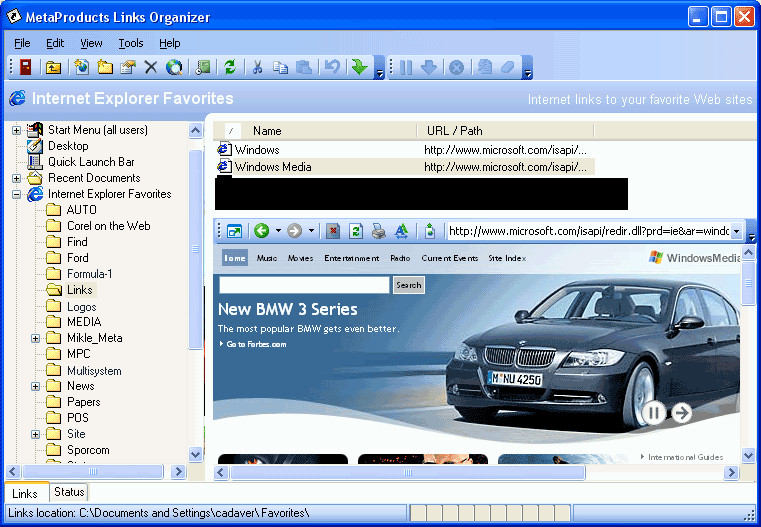Screen dimensions: 761x527
Task: Stop loading page in preview browser
Action: tap(332, 231)
